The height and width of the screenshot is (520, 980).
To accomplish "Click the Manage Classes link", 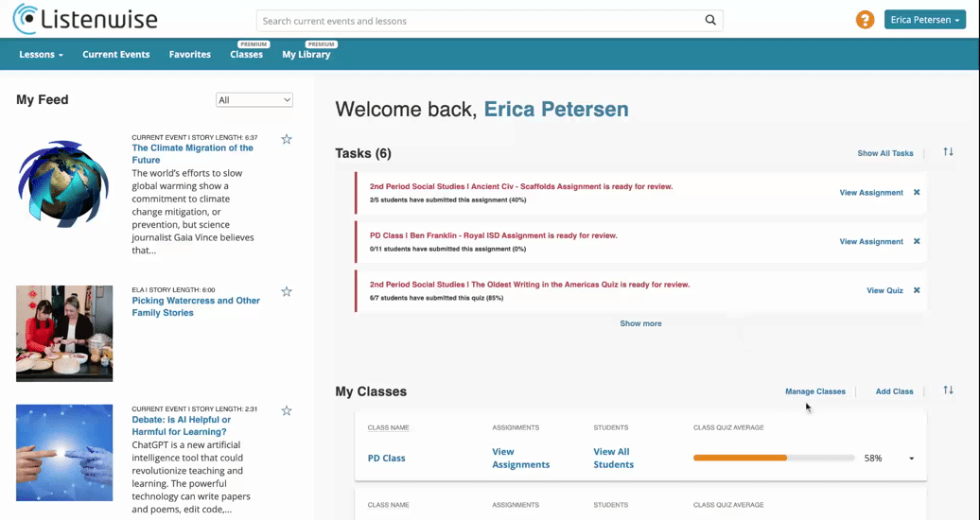I will [x=815, y=391].
